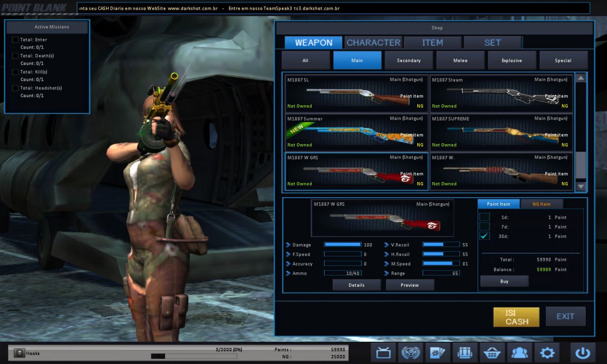Check the 1d purchase duration option
The width and height of the screenshot is (607, 364).
[485, 217]
